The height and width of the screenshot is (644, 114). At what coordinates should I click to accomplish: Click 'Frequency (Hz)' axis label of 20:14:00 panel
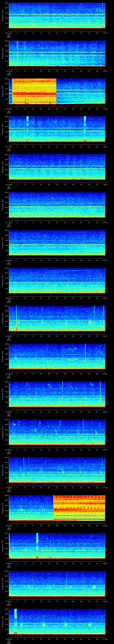point(3,16)
